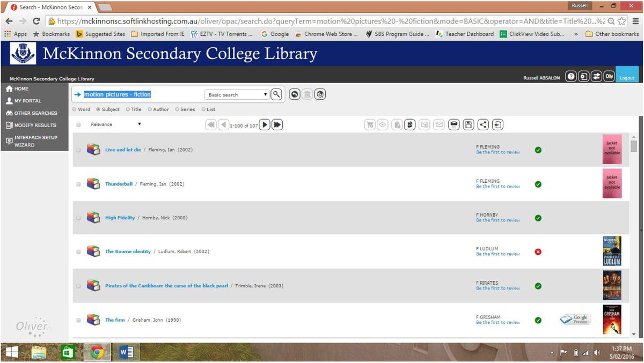Click book icon beside Live and let die
This screenshot has height=363, width=644.
click(x=93, y=150)
